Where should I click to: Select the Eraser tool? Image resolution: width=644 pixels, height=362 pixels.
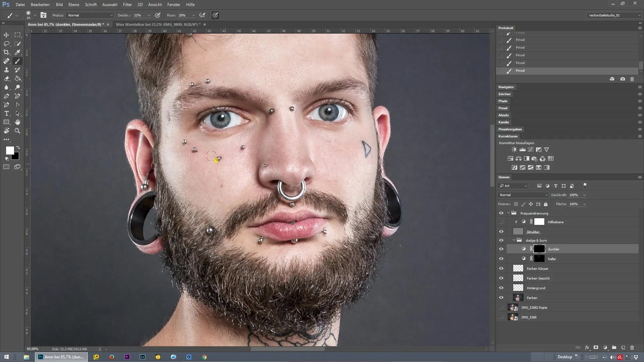click(x=6, y=78)
